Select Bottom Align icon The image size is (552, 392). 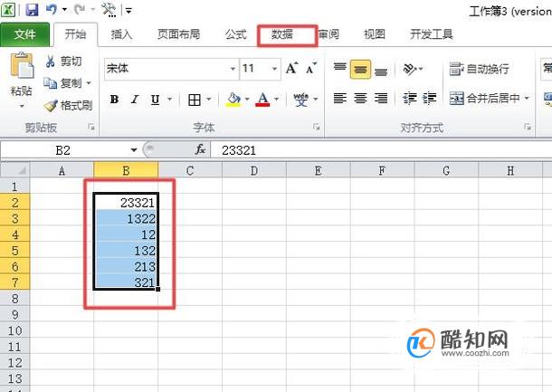[381, 71]
